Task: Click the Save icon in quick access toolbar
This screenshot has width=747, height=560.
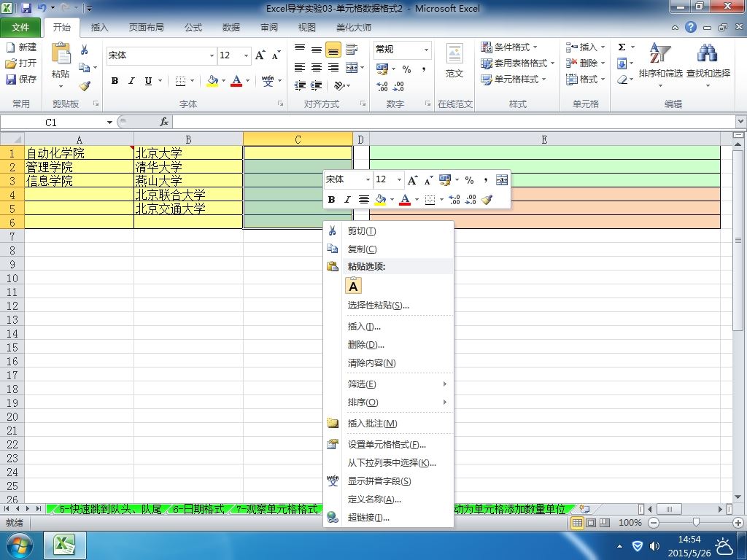Action: [26, 8]
